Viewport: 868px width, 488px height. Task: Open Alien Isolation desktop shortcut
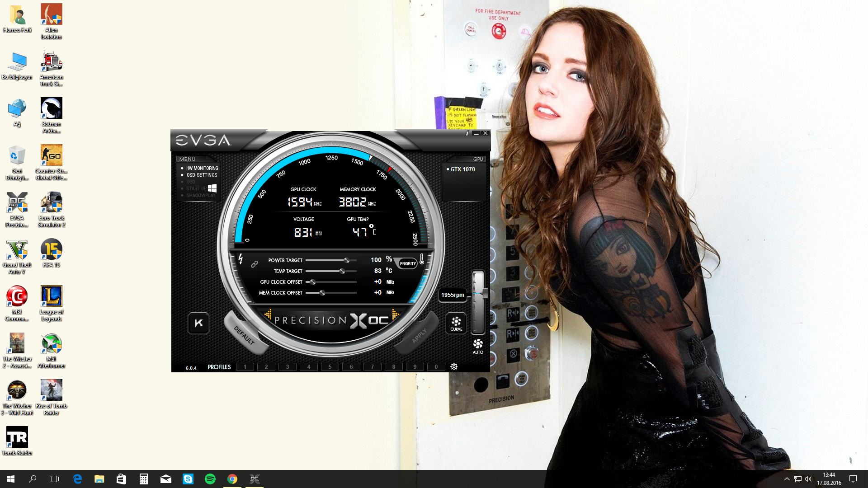pos(52,22)
